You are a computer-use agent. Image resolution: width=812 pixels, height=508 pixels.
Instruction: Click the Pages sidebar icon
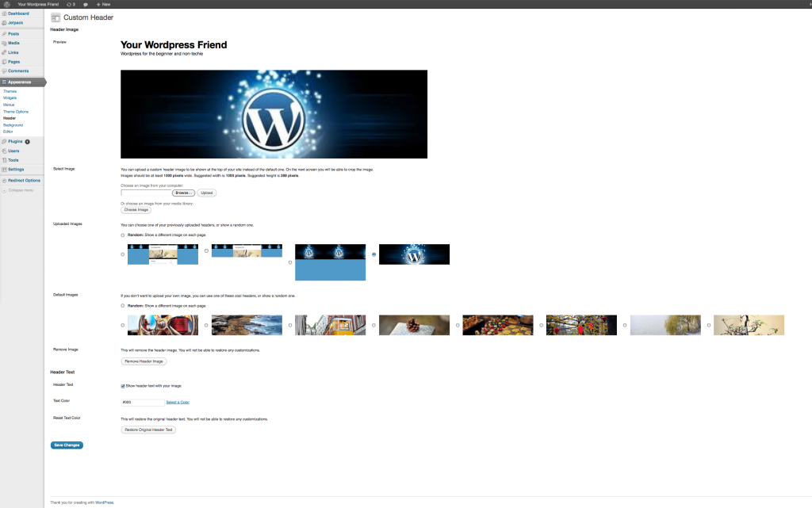tap(4, 62)
